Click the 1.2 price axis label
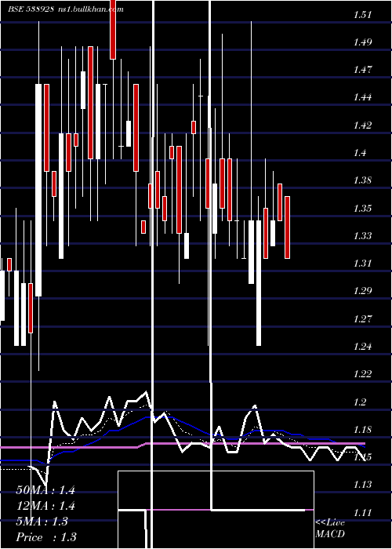392x549 pixels. coord(359,402)
